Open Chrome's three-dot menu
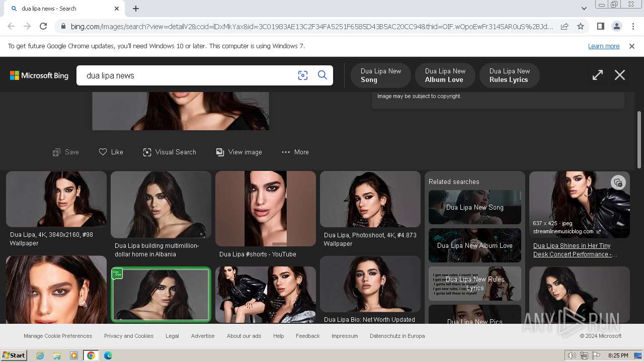The width and height of the screenshot is (644, 362). point(632,26)
